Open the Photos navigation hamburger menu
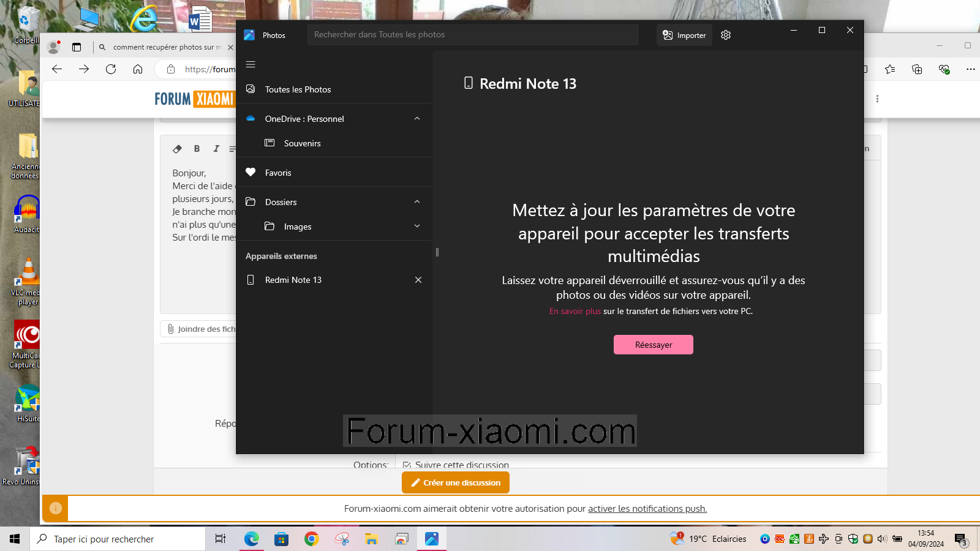Image resolution: width=980 pixels, height=551 pixels. (251, 64)
